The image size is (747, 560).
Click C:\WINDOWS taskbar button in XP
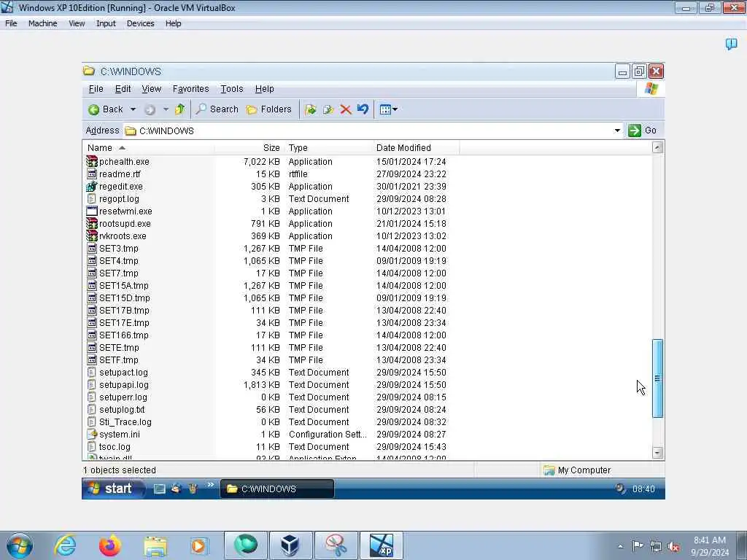pyautogui.click(x=277, y=489)
